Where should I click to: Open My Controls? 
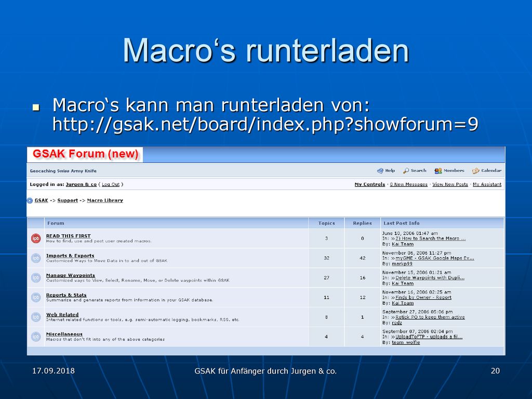tap(370, 184)
